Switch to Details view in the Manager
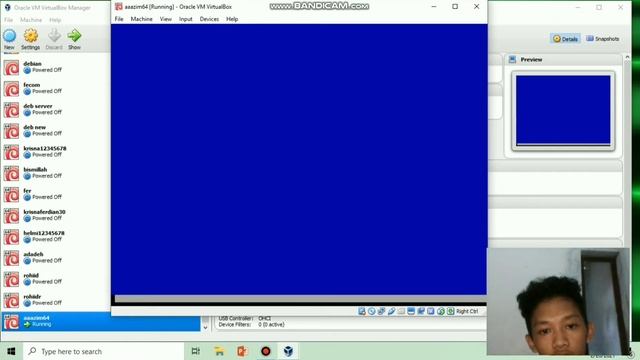This screenshot has height=360, width=640. tap(565, 39)
